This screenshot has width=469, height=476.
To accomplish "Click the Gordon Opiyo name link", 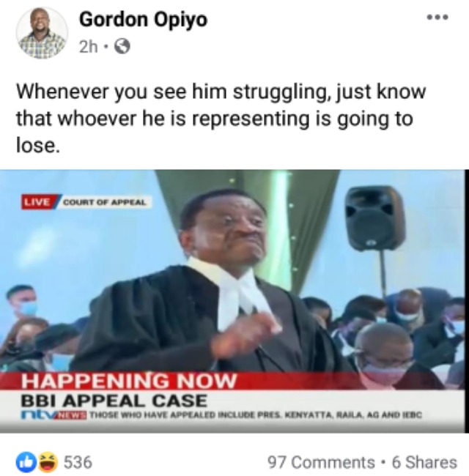I will point(143,20).
